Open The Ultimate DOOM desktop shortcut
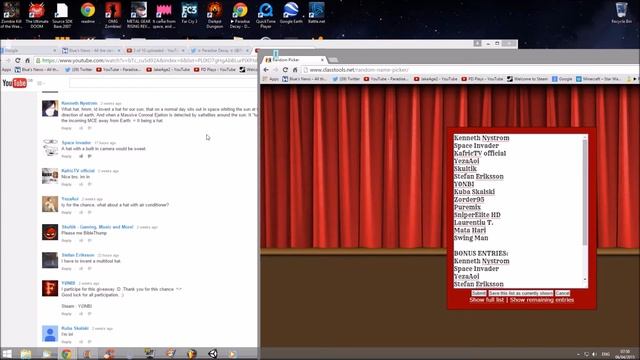This screenshot has width=640, height=360. coord(37,15)
